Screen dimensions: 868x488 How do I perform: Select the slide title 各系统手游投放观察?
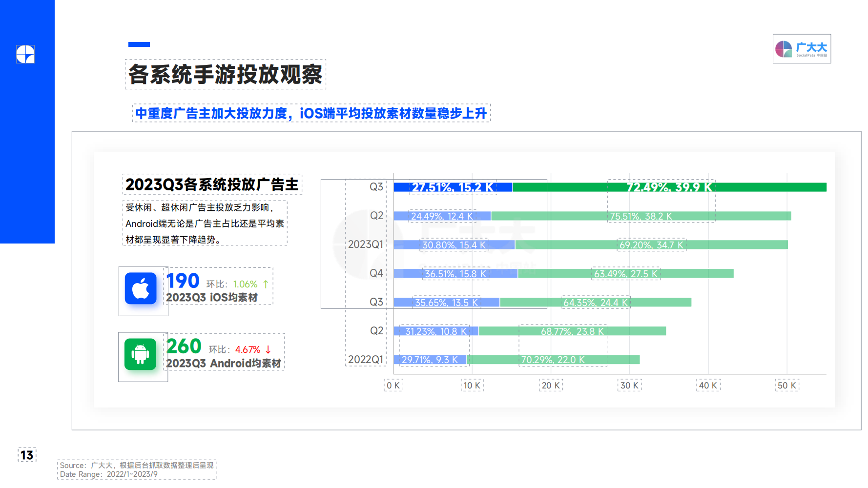click(x=225, y=74)
